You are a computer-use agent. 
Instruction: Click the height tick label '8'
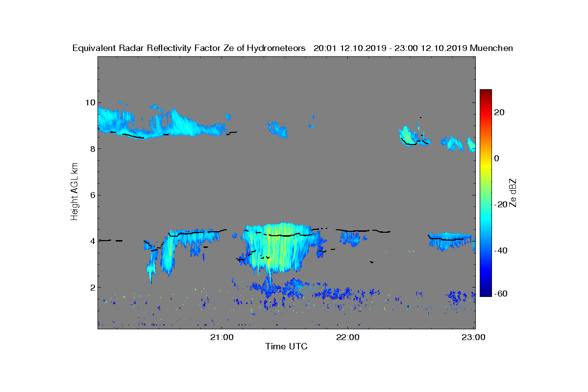click(x=92, y=148)
